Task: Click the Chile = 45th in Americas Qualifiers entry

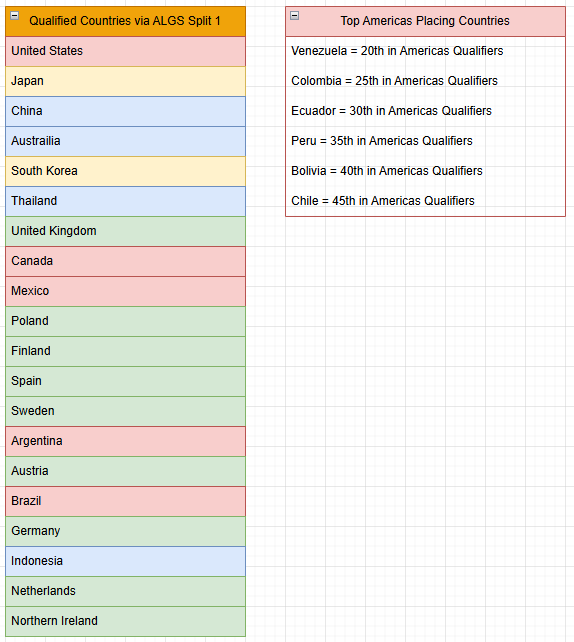Action: (x=425, y=201)
